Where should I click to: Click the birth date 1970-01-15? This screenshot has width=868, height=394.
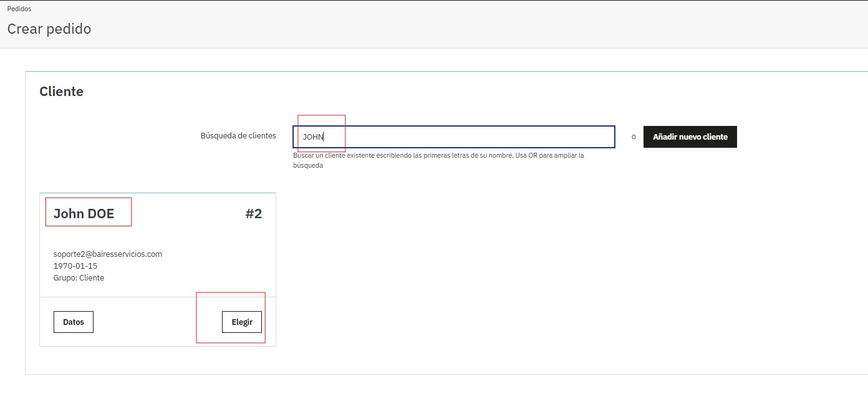(x=75, y=266)
